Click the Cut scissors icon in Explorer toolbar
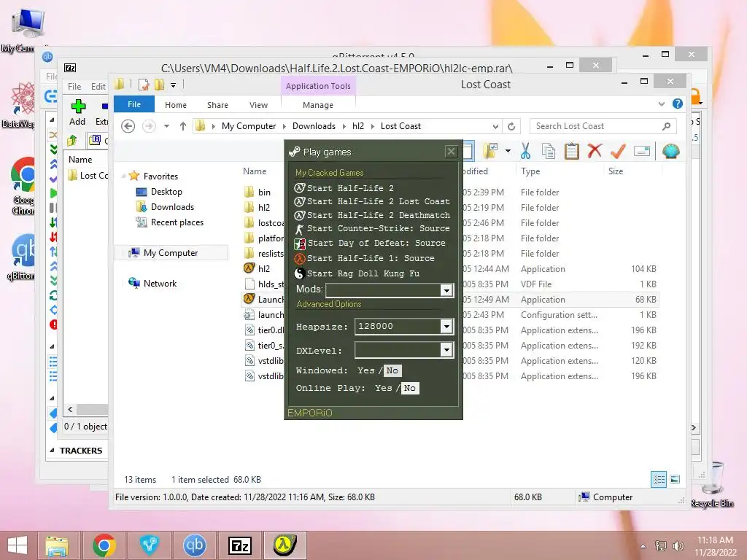 pos(525,152)
